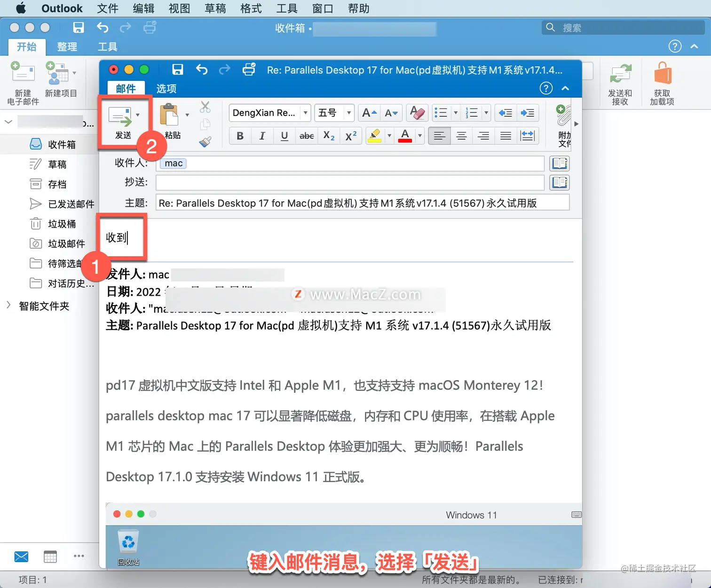Change text direction icon
The width and height of the screenshot is (711, 588).
pyautogui.click(x=528, y=136)
